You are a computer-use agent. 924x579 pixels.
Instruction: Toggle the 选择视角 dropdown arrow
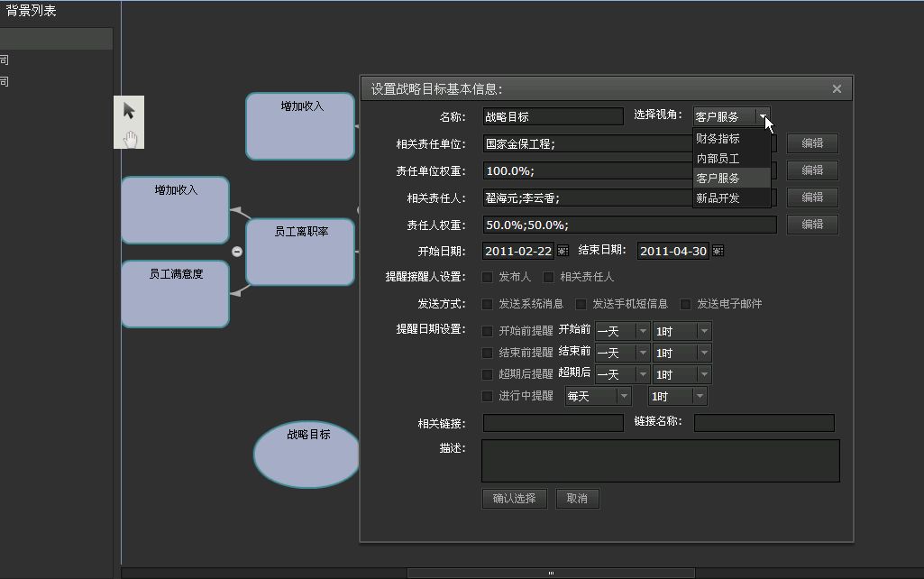coord(763,116)
